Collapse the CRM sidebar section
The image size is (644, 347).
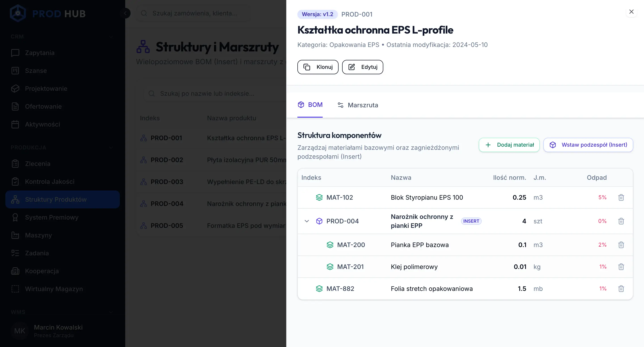point(111,37)
